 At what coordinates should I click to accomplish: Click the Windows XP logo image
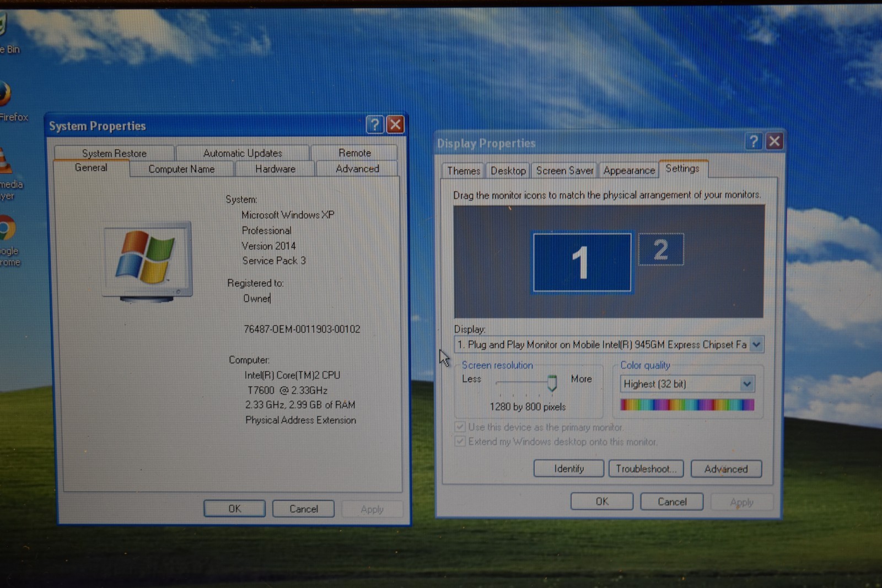tap(147, 261)
